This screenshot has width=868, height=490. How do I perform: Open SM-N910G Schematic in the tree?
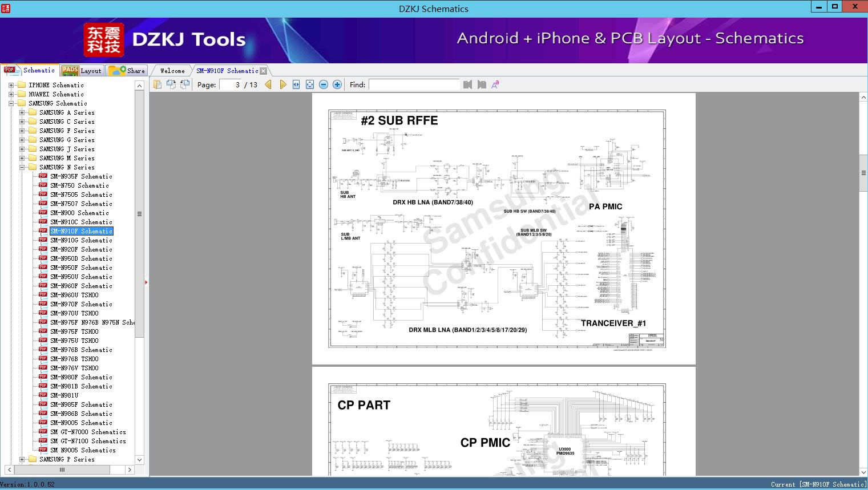(81, 240)
